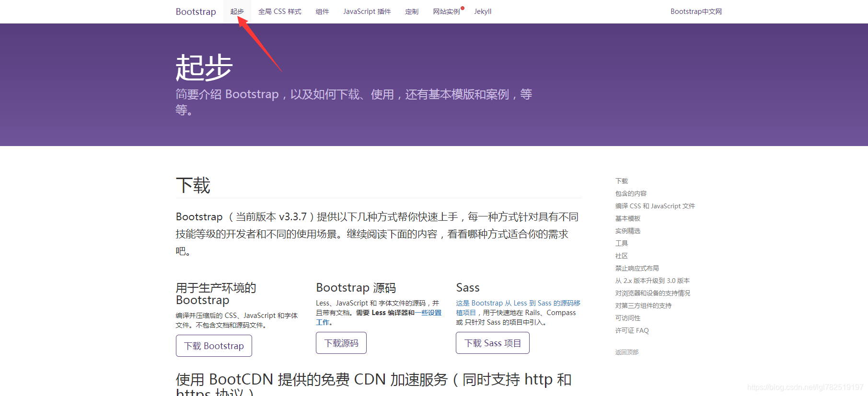This screenshot has height=396, width=868.
Task: Click the 用于生产环境的 Bootstrap heading
Action: point(216,294)
